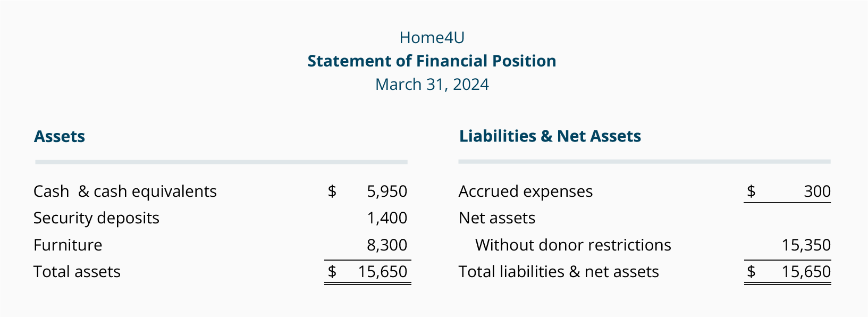
Task: Click the Security deposits label
Action: click(96, 218)
